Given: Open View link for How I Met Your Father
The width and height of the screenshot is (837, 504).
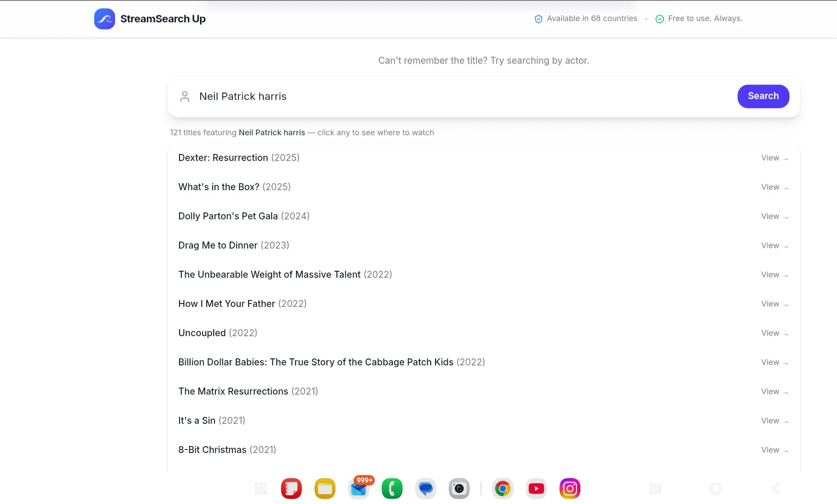Looking at the screenshot, I should point(775,304).
